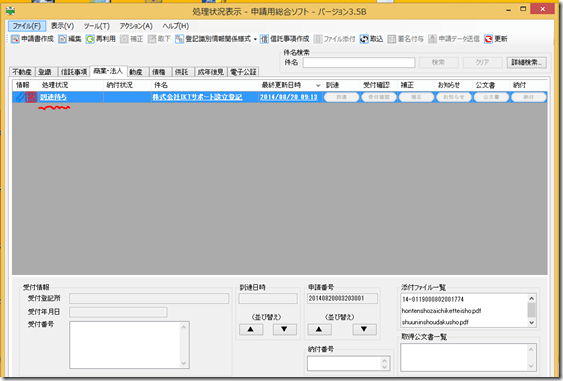
Task: Switch to the 不動産 tab
Action: tap(22, 72)
